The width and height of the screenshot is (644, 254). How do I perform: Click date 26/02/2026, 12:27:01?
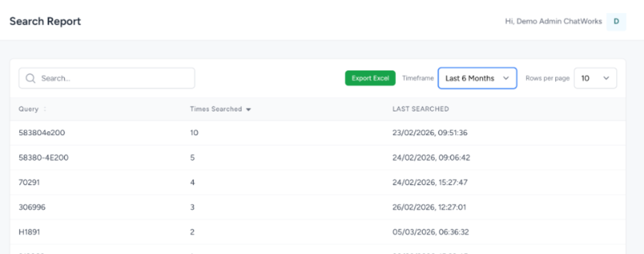429,207
